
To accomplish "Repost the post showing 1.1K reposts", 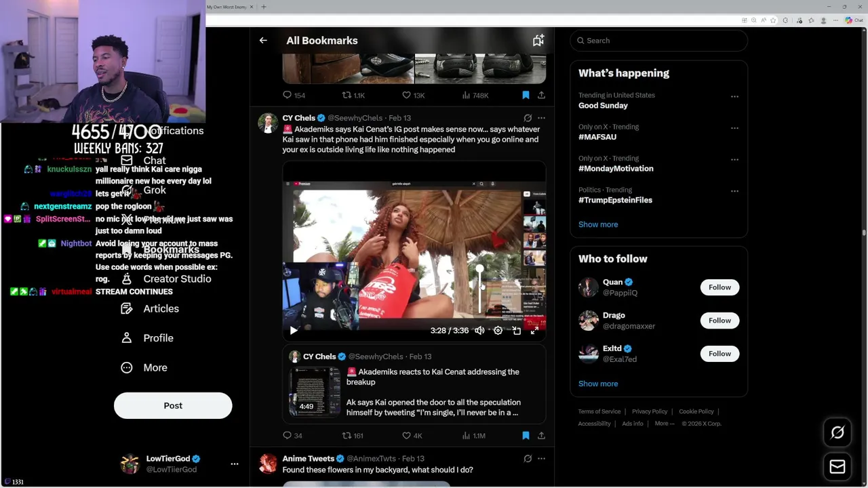I will tap(353, 96).
